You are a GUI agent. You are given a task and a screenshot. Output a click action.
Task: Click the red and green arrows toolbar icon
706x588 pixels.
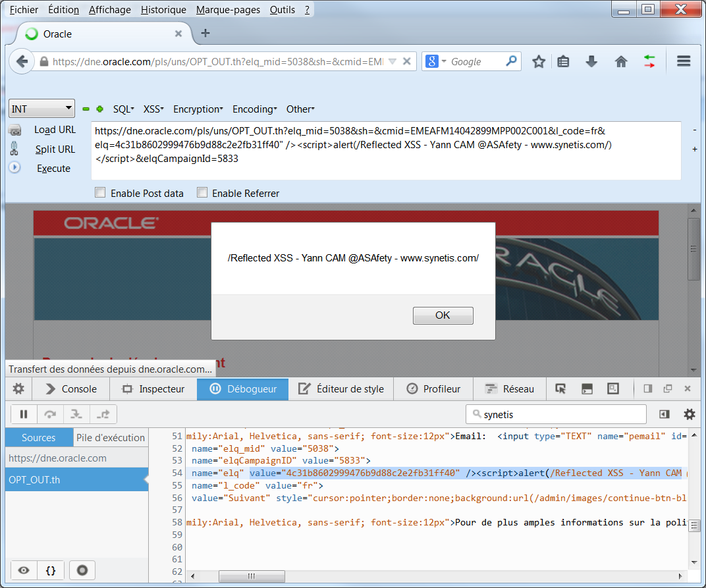(649, 61)
